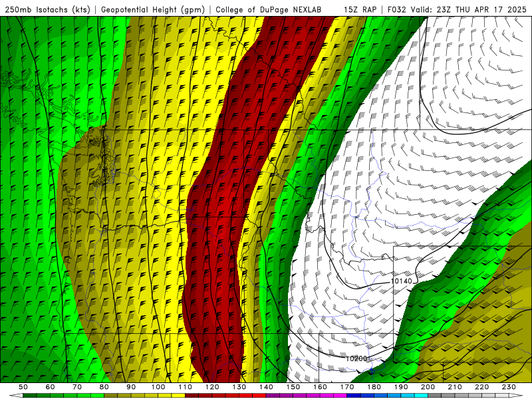The height and width of the screenshot is (399, 532).
Task: Click the darkest green swatch starting at 50
Action: click(x=29, y=396)
